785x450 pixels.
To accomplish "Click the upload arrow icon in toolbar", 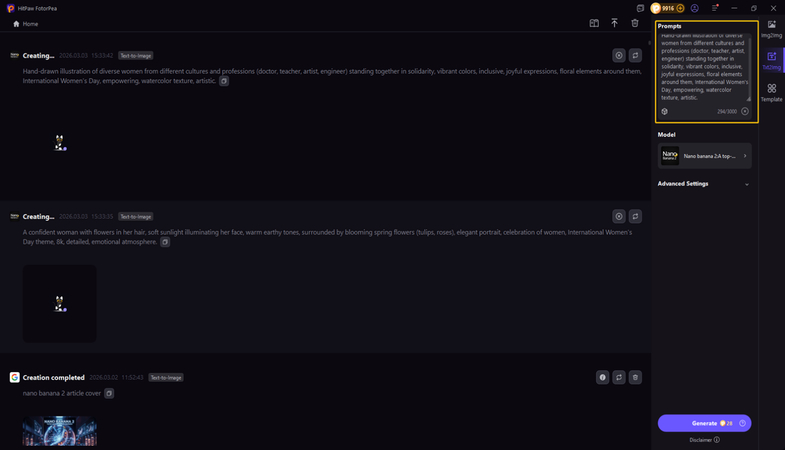I will click(614, 23).
